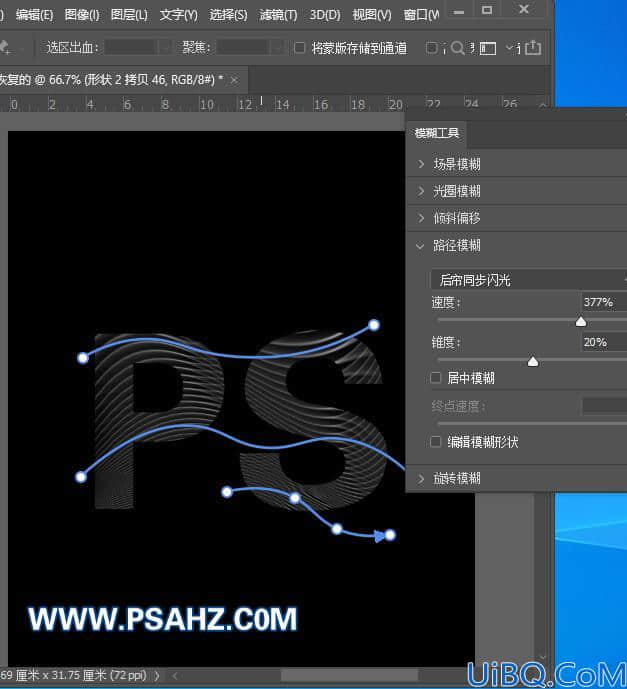Select the pin tool icon in options bar

5,47
